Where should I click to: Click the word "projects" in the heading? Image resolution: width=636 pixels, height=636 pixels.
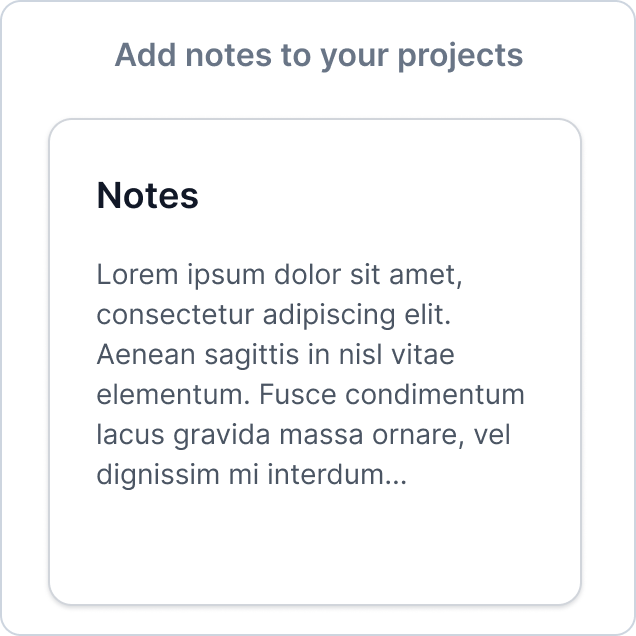460,57
